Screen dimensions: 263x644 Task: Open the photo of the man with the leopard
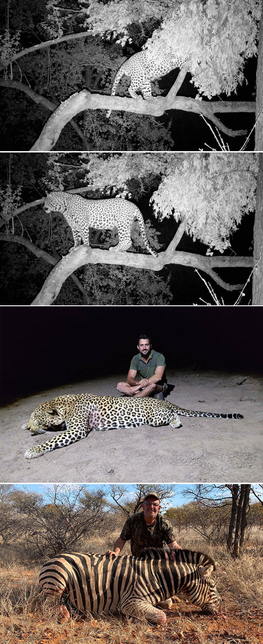131,394
